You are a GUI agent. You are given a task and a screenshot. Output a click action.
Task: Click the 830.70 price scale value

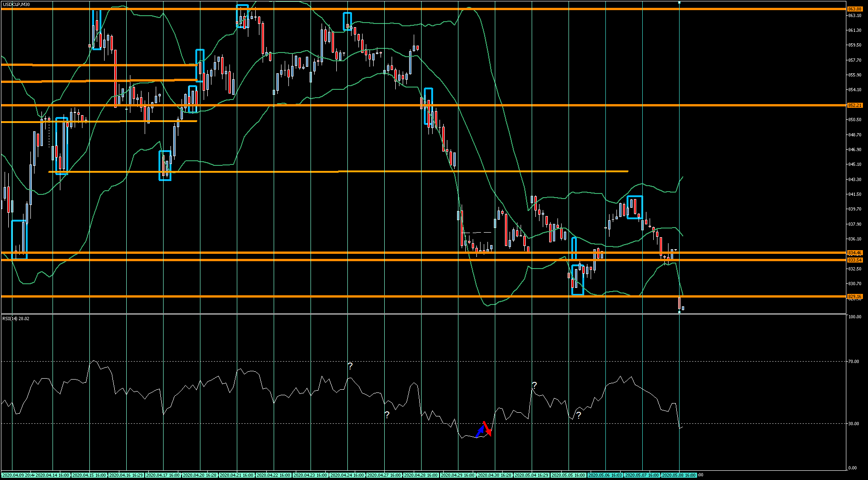(855, 283)
